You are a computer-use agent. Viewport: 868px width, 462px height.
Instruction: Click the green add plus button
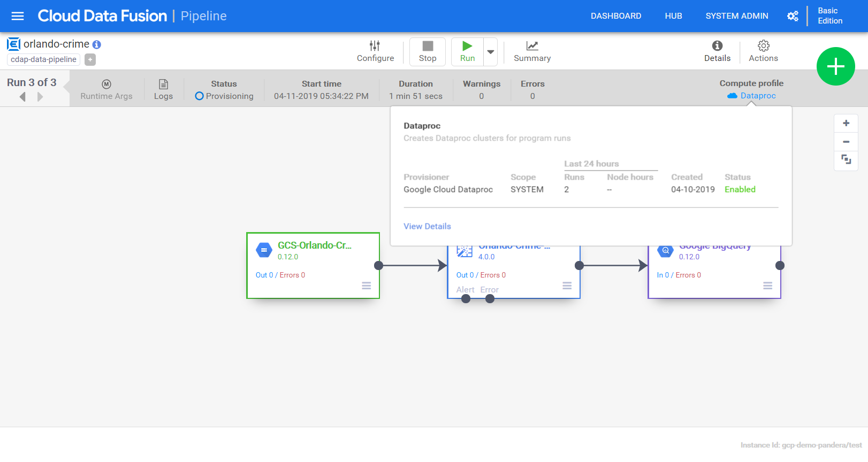(835, 66)
